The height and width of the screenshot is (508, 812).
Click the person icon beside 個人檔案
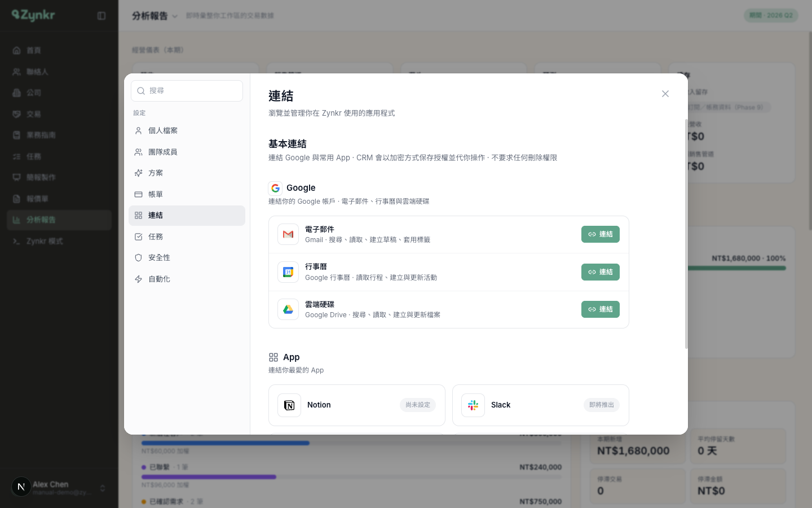click(x=138, y=131)
